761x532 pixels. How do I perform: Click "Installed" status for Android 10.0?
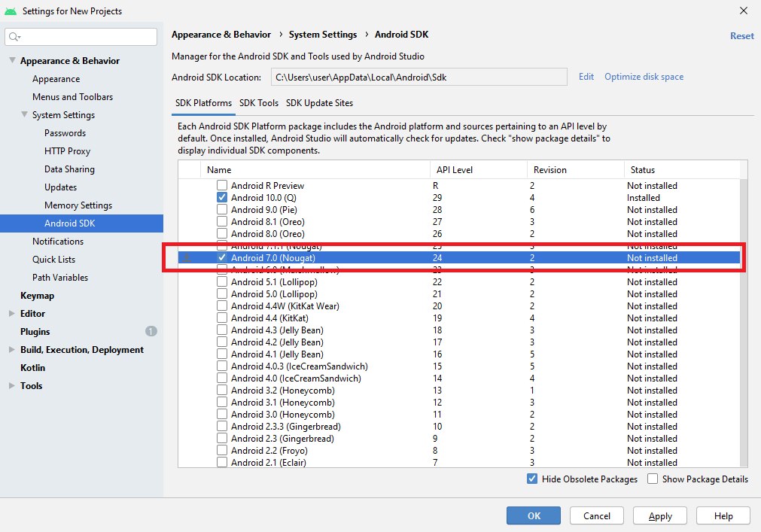[644, 198]
